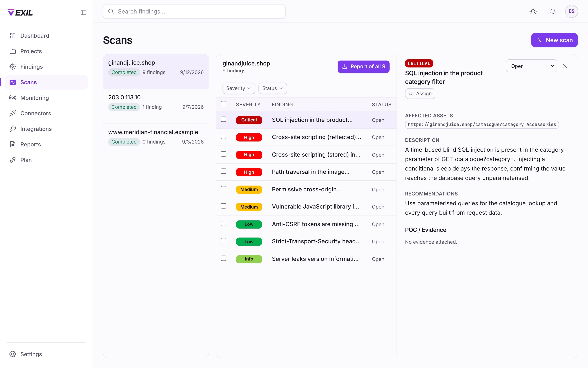Select 203.0.113.10 scan card
Screen dimensions: 588x368
156,106
